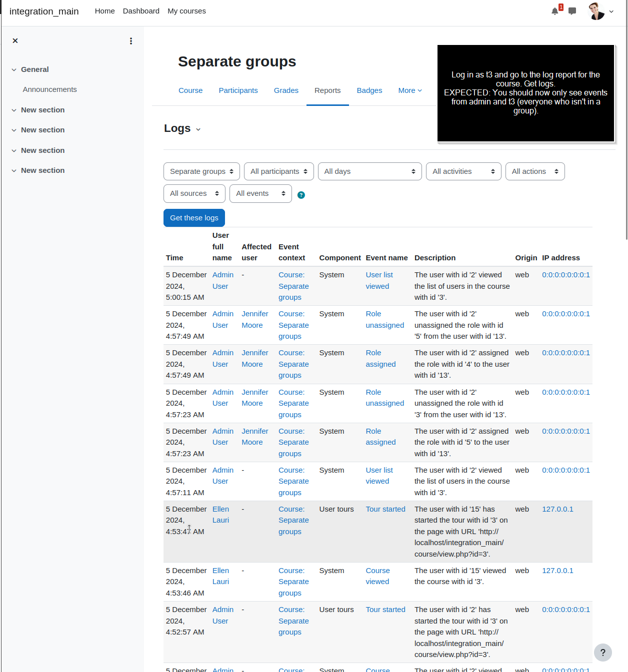Switch to the Course tab
Image resolution: width=628 pixels, height=672 pixels.
click(x=190, y=90)
